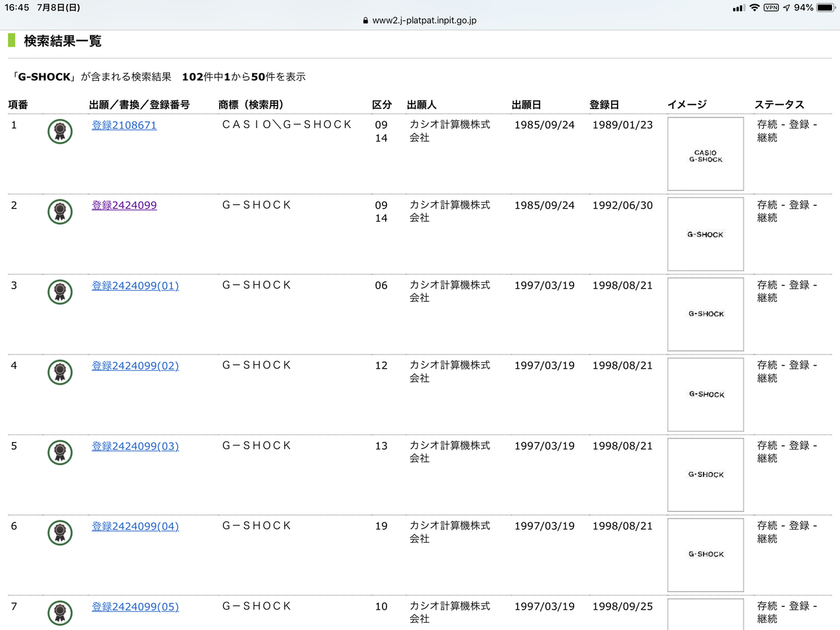Tap the j-platpat.inpit.go.jp address bar

[420, 20]
